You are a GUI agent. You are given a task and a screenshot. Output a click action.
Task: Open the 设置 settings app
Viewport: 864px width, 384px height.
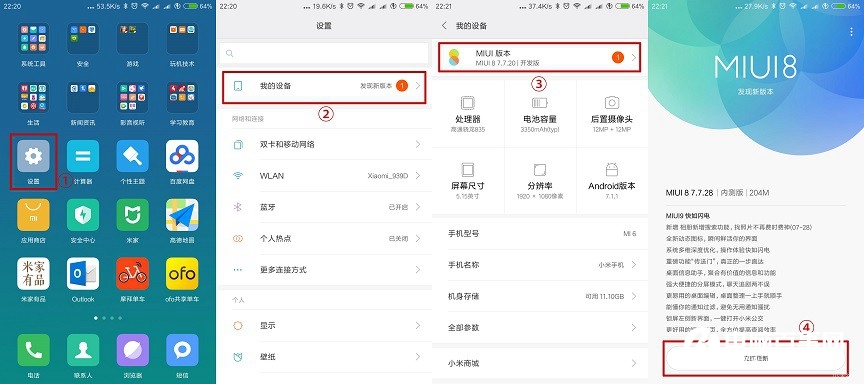point(34,156)
